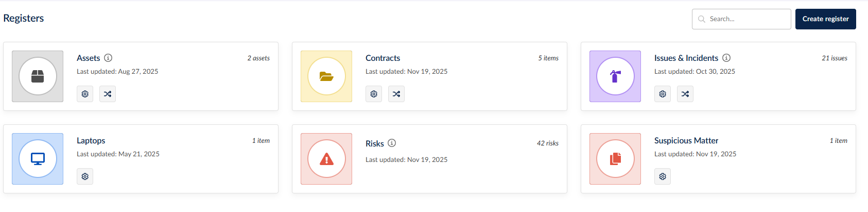This screenshot has height=212, width=868.
Task: Click info icon next to Risks title
Action: click(x=392, y=143)
